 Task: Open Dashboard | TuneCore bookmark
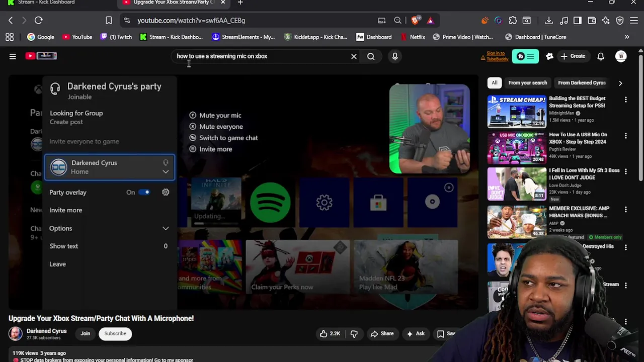click(535, 37)
